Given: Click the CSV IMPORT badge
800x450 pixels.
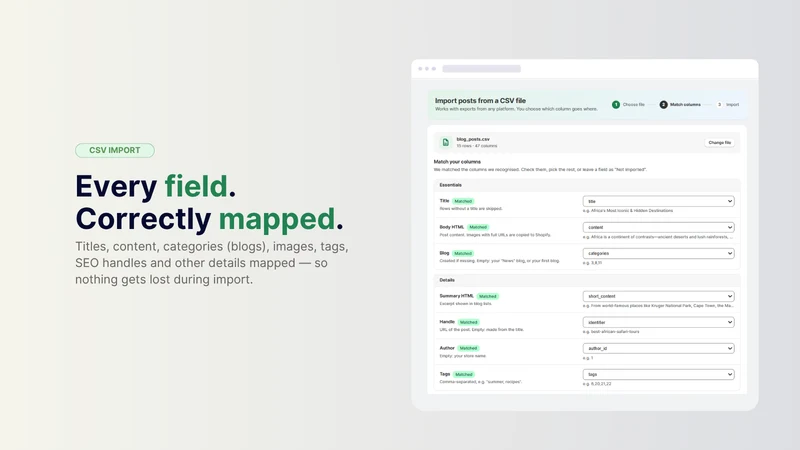Looking at the screenshot, I should pyautogui.click(x=115, y=150).
